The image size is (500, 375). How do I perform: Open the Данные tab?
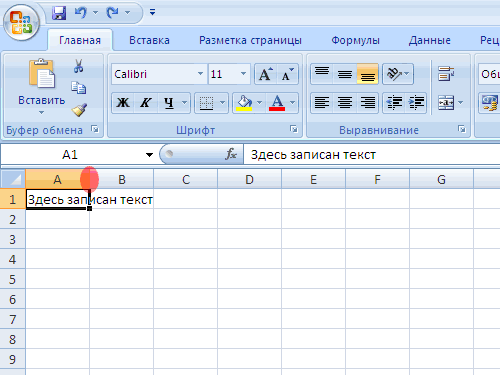[430, 40]
